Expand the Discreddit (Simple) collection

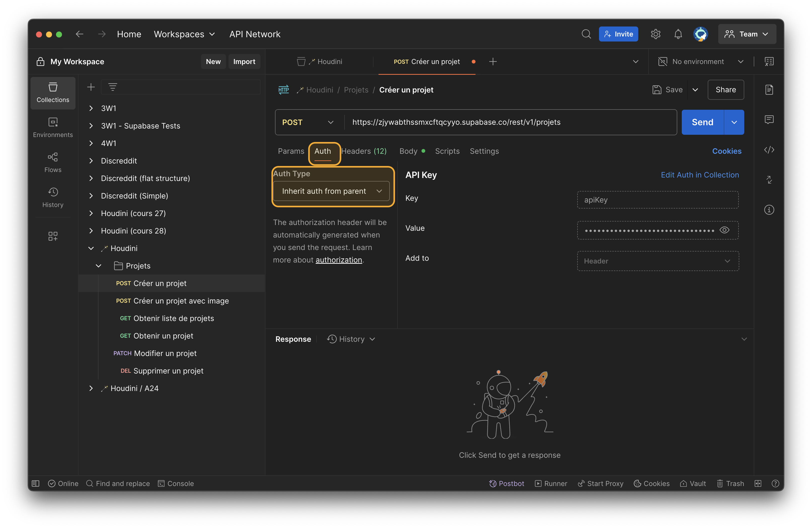91,196
